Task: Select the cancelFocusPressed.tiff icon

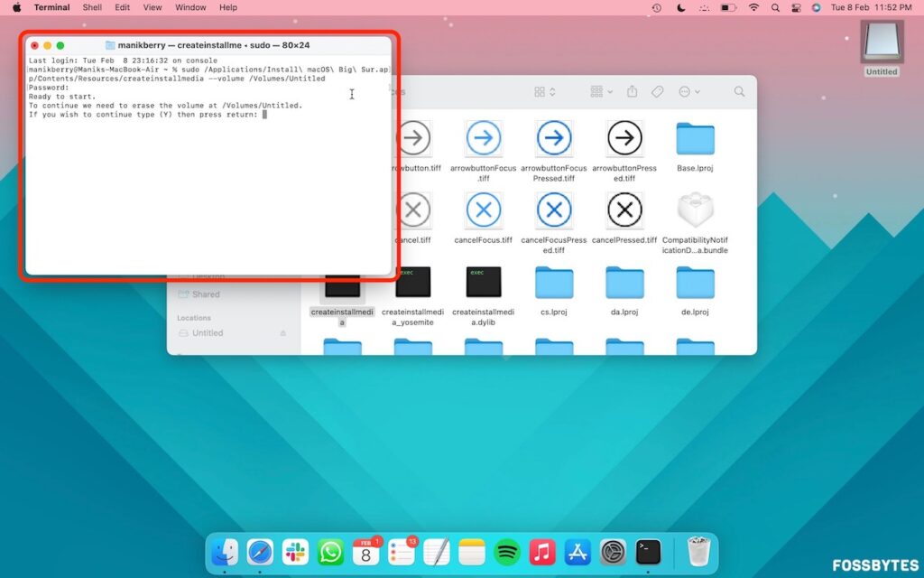Action: point(553,210)
